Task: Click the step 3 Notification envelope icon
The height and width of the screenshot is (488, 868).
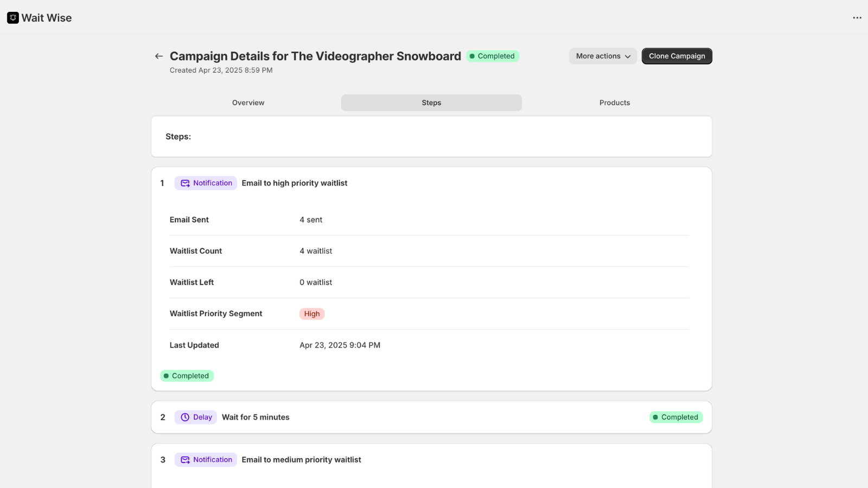Action: [x=185, y=460]
